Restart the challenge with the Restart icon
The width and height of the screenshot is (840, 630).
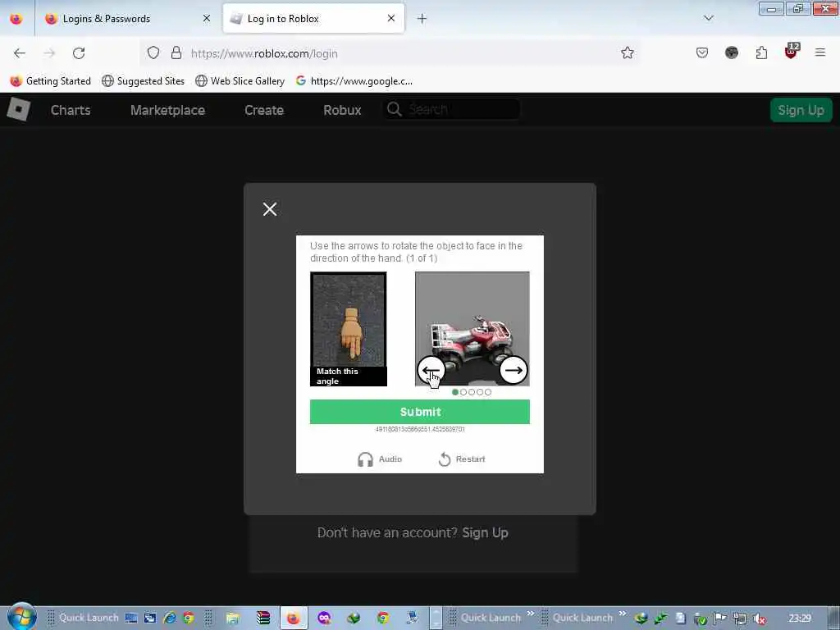pyautogui.click(x=462, y=459)
